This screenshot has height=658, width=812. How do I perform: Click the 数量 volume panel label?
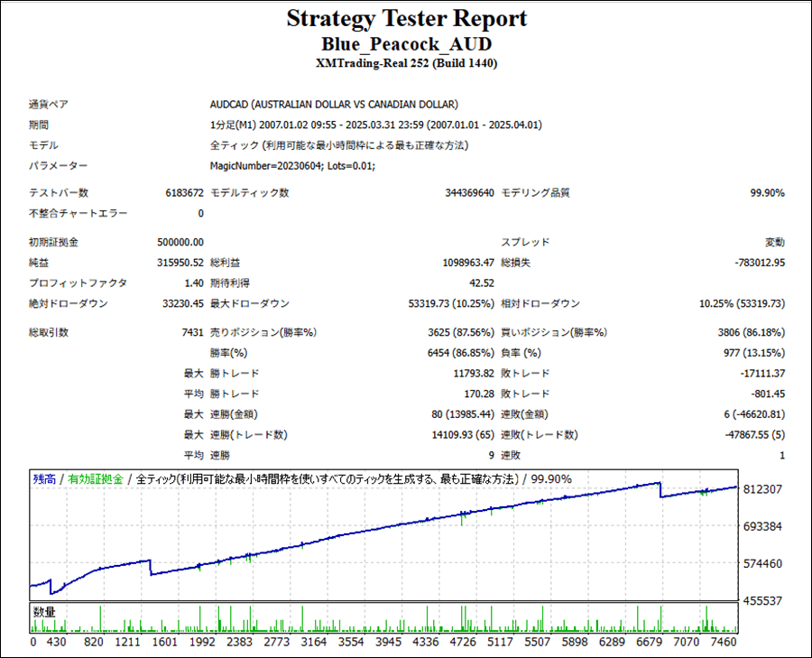(x=44, y=612)
